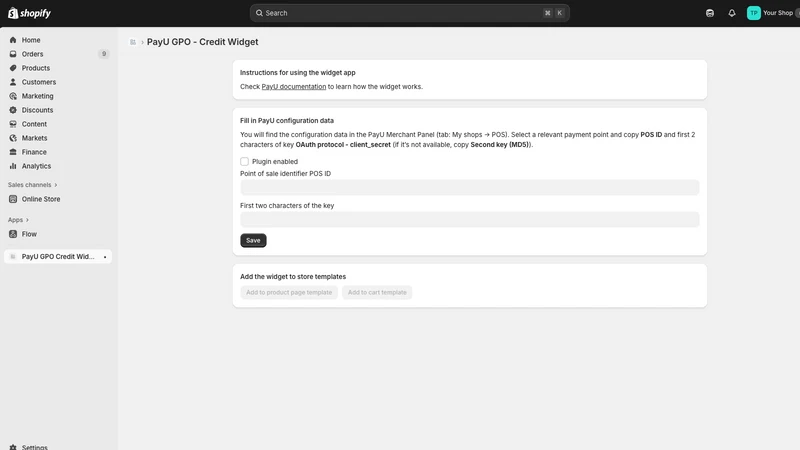
Task: Click Add to cart template button
Action: [377, 292]
